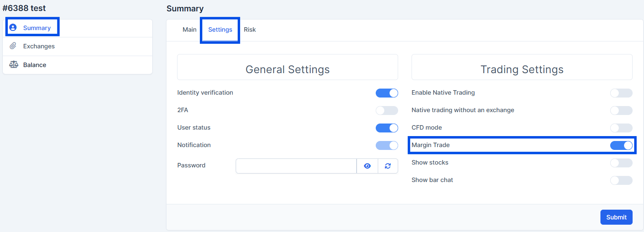Show password with the eye icon
644x232 pixels.
tap(367, 166)
